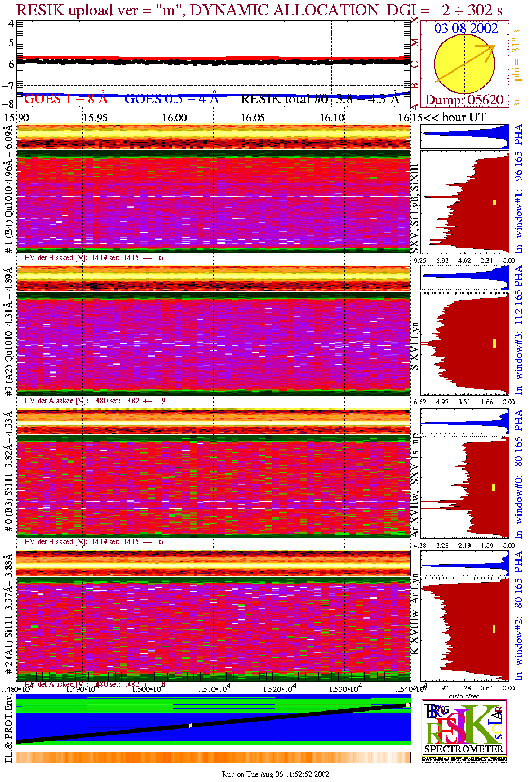Click the orange gradient strip at the bottom

coord(214,757)
